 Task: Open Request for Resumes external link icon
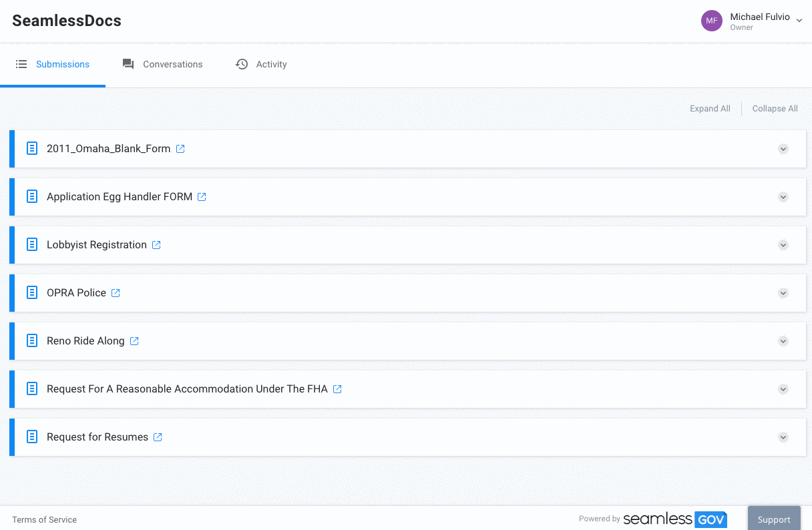[158, 437]
